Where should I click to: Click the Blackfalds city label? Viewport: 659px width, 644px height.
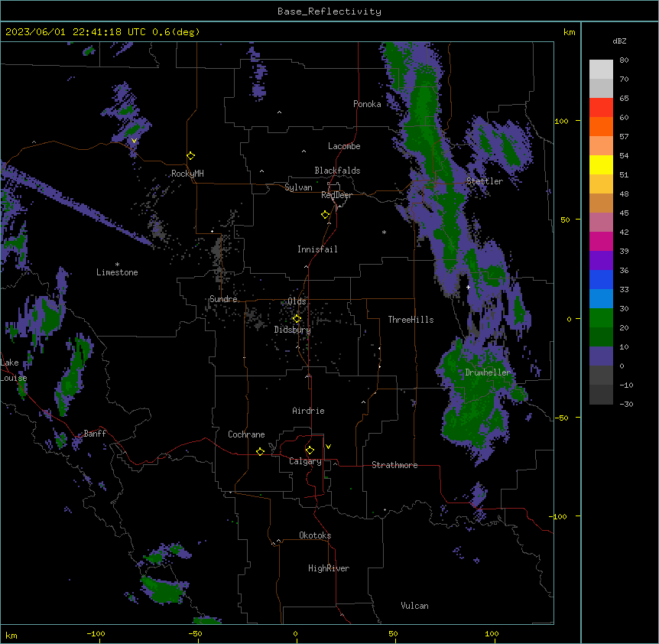(337, 171)
